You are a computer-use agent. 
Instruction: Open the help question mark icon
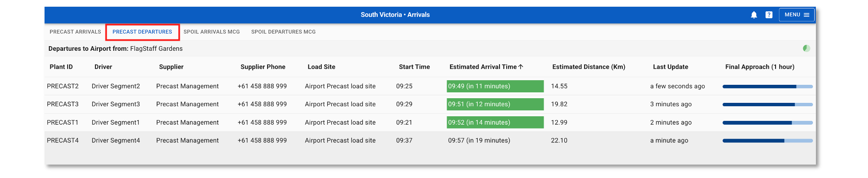click(769, 15)
